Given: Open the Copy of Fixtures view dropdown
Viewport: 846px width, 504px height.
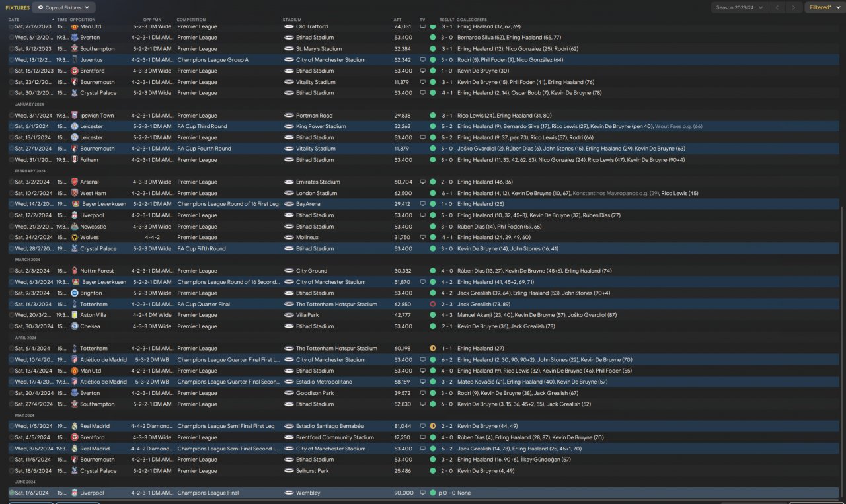Looking at the screenshot, I should click(63, 7).
